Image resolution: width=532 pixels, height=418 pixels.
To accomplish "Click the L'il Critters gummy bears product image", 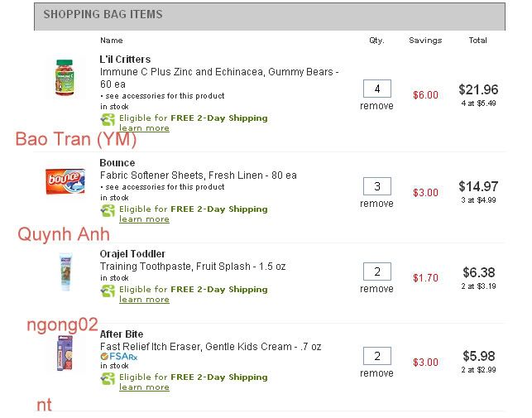I will pyautogui.click(x=65, y=77).
